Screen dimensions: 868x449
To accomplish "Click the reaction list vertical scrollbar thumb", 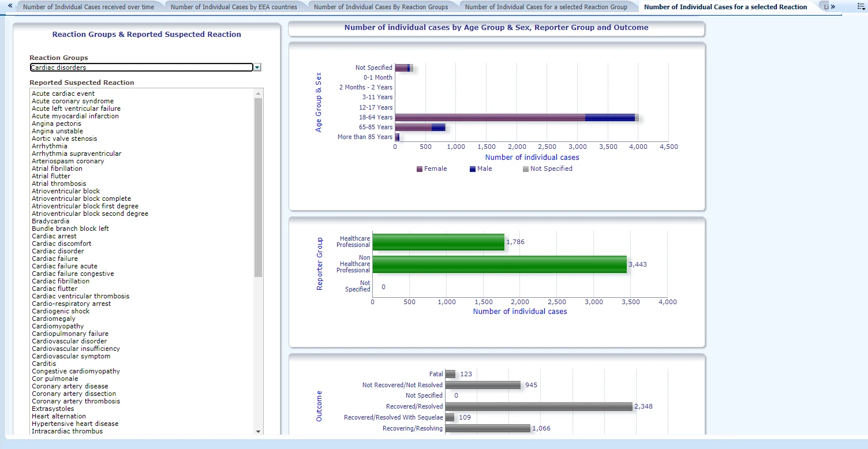I will [258, 188].
